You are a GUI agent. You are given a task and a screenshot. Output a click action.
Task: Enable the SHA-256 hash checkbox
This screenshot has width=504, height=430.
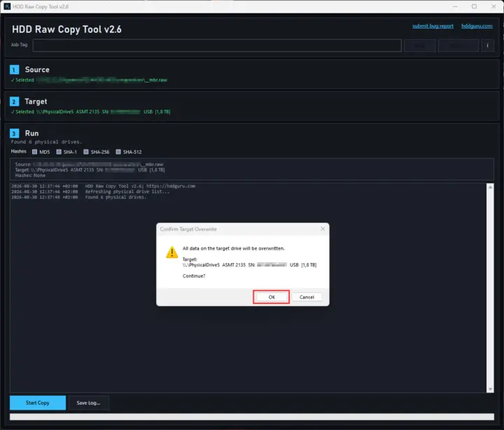pyautogui.click(x=86, y=152)
